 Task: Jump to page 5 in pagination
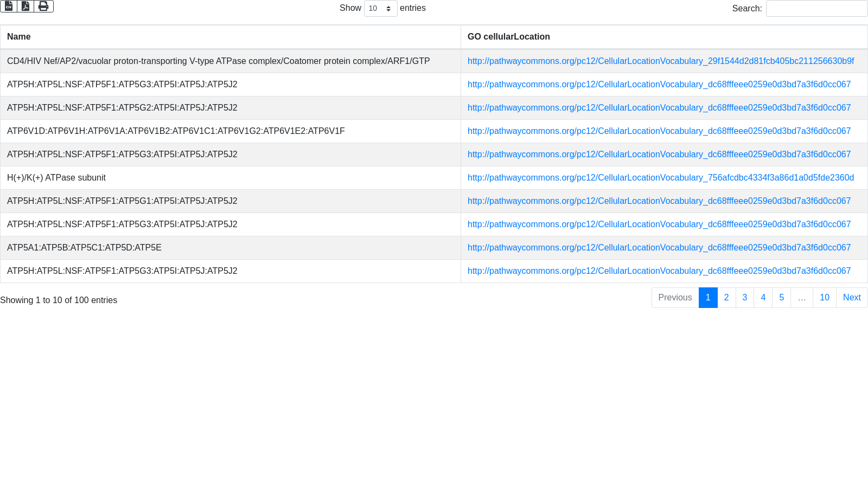781,298
